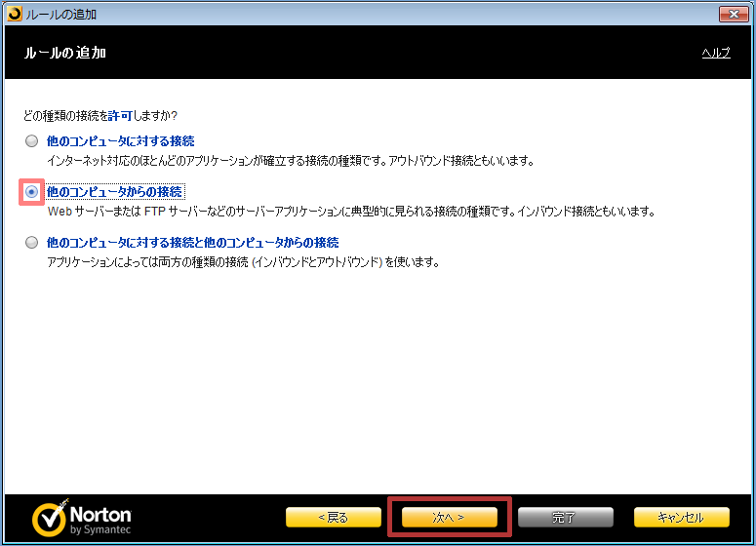Select the 他のコンピュータに対する接続 radio button
Screen dimensions: 756x546
32,141
